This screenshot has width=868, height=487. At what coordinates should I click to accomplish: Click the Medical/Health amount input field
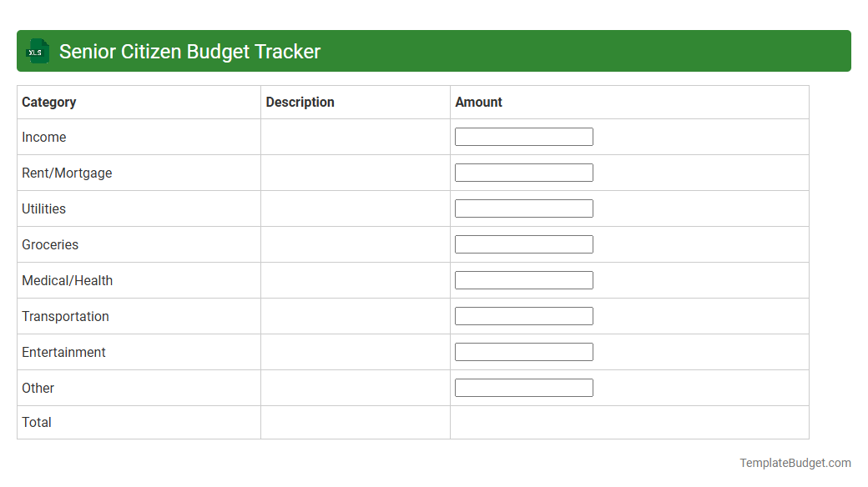pyautogui.click(x=523, y=279)
